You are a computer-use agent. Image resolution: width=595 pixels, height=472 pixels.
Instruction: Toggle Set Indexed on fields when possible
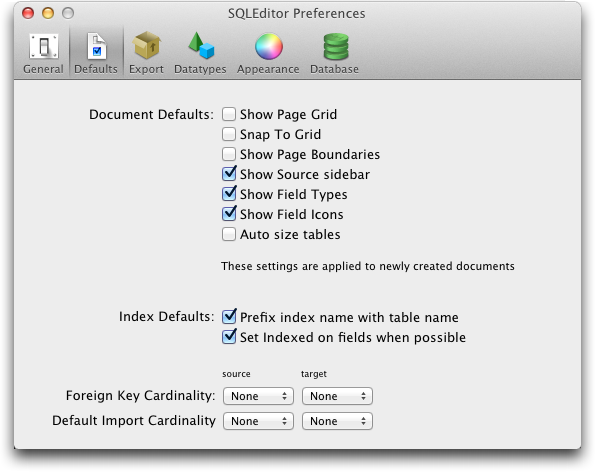(x=229, y=337)
